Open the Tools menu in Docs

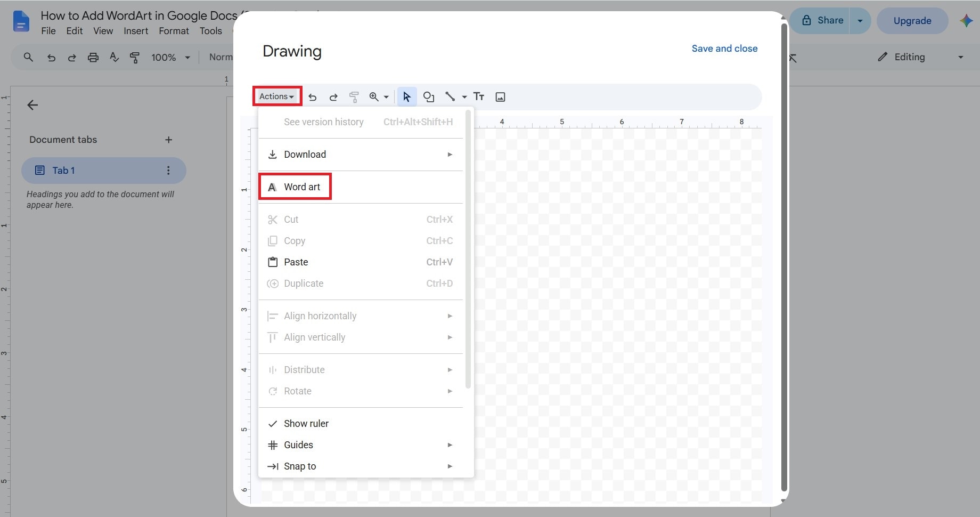(x=211, y=31)
